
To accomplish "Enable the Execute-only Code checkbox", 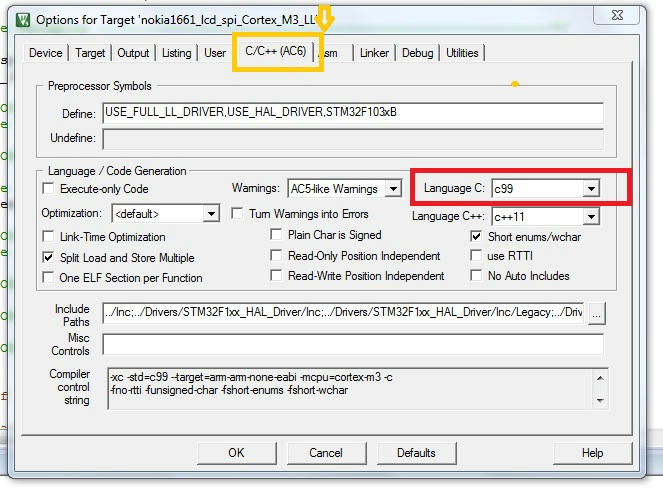I will [49, 189].
